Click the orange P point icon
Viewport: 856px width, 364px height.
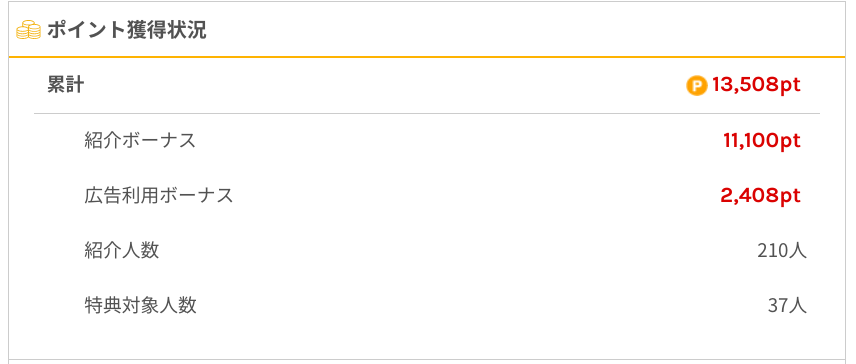click(x=697, y=86)
